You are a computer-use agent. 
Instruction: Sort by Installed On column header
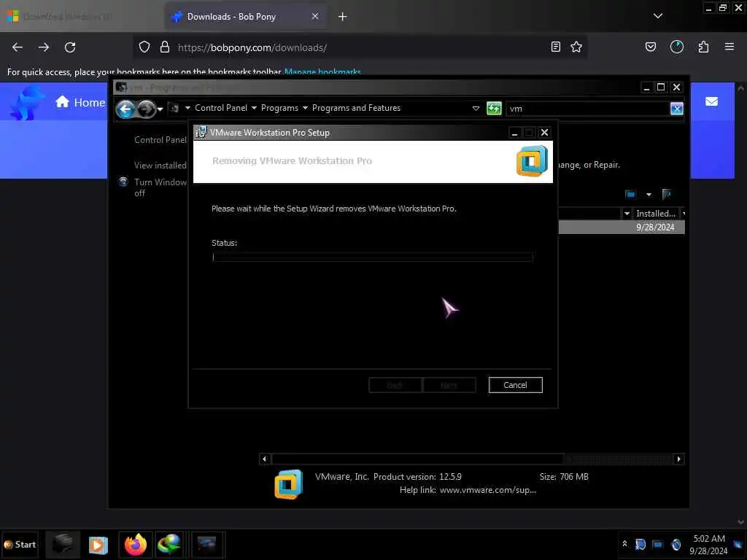pyautogui.click(x=656, y=214)
